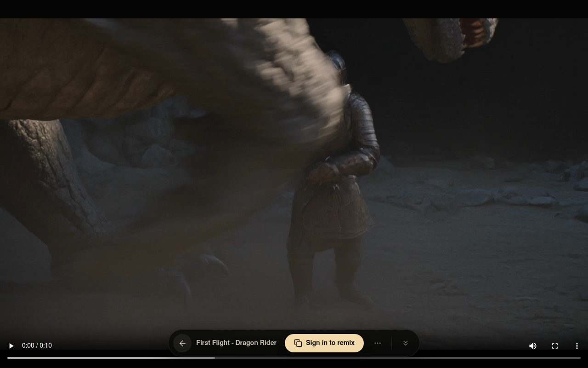Image resolution: width=588 pixels, height=368 pixels.
Task: Click the First Flight - Dragon Rider title
Action: [x=236, y=343]
